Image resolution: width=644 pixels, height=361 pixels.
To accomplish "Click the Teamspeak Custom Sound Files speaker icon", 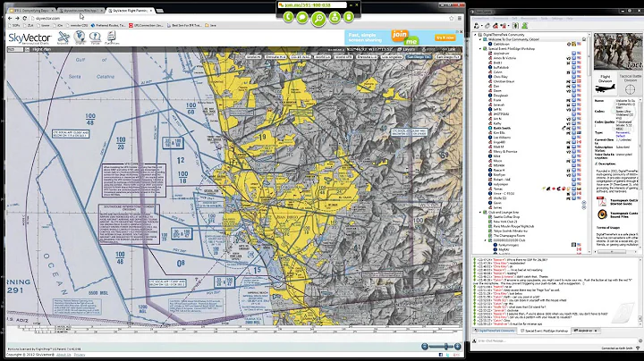I will tap(602, 214).
